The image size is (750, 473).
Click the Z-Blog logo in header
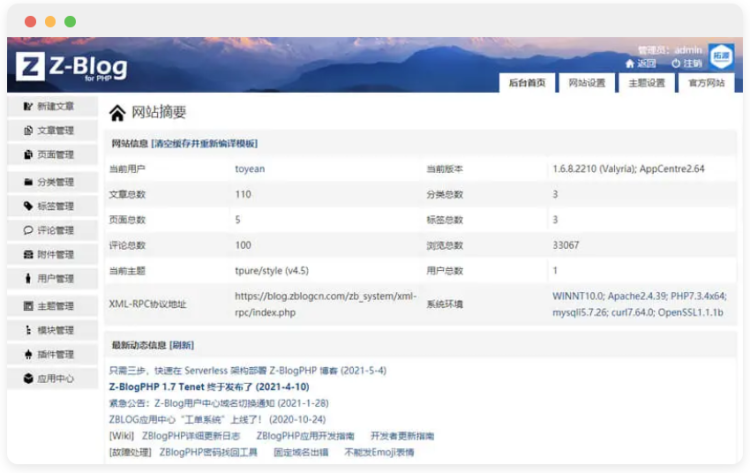[72, 66]
